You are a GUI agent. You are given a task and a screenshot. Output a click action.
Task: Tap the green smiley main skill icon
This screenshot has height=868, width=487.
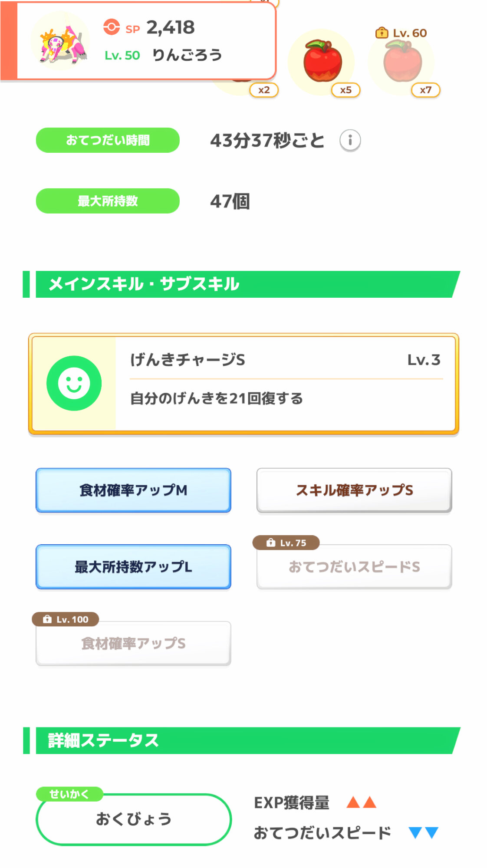click(x=74, y=383)
